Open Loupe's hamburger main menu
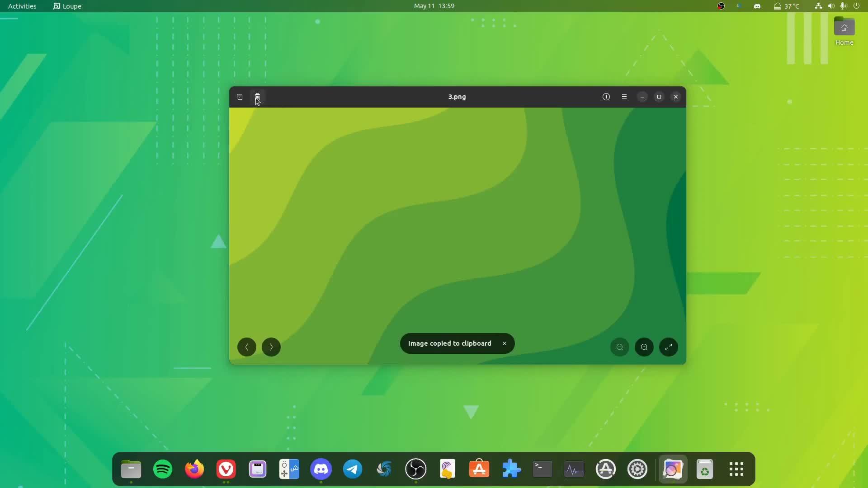Image resolution: width=868 pixels, height=488 pixels. click(x=624, y=97)
